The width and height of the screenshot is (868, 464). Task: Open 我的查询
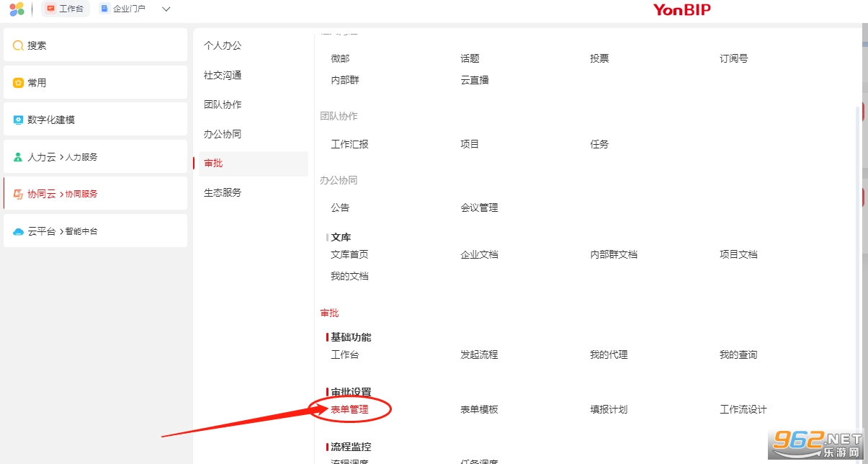click(738, 354)
